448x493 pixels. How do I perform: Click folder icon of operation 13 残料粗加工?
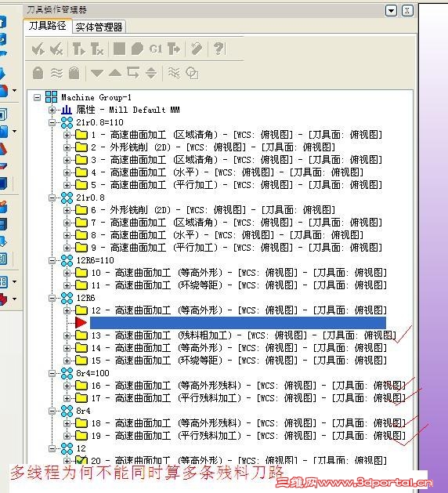click(x=81, y=335)
